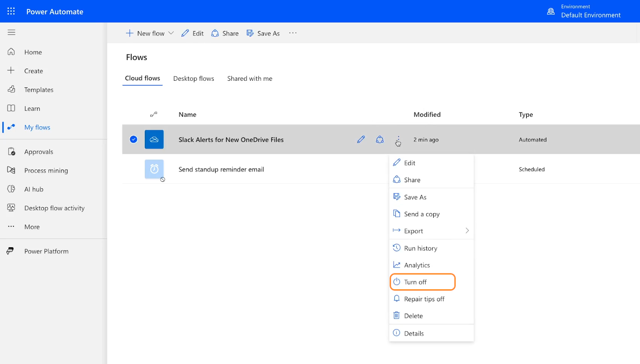The image size is (640, 364).
Task: Click the '2 min ago' modified value
Action: click(x=426, y=140)
